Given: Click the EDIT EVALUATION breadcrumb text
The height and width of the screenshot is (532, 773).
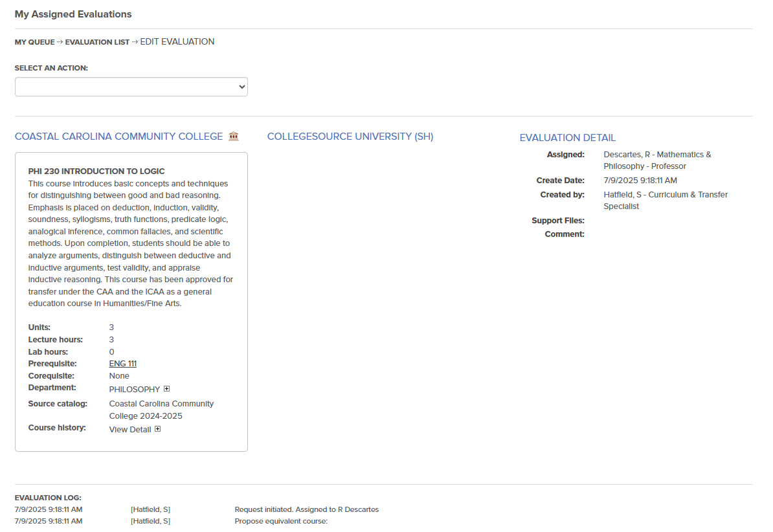Looking at the screenshot, I should 177,42.
